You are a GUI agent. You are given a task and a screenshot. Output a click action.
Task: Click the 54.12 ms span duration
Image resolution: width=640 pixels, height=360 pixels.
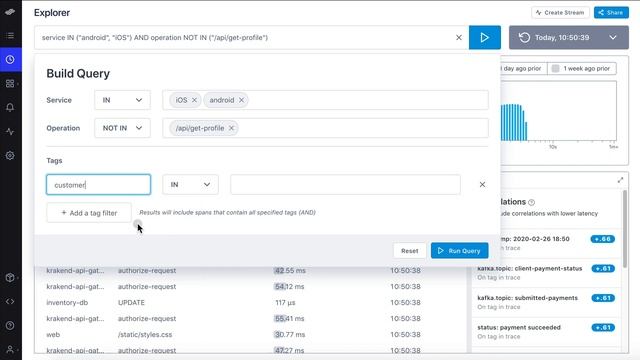pyautogui.click(x=289, y=287)
